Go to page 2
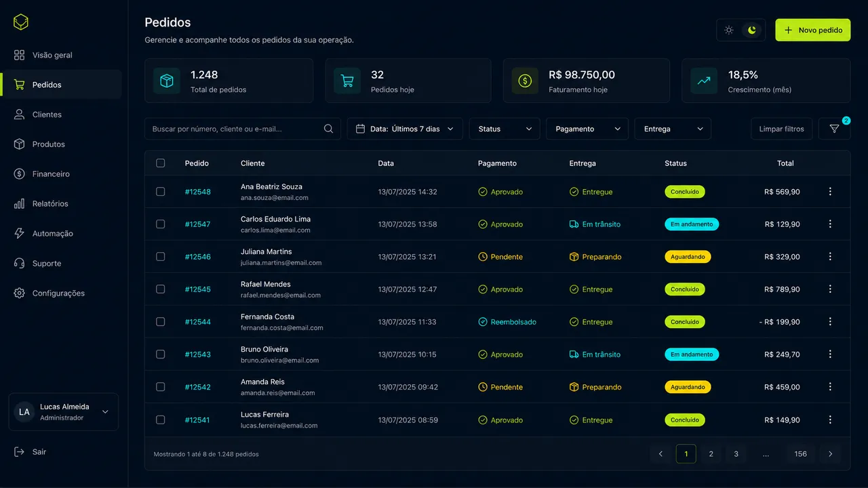This screenshot has width=868, height=488. point(711,454)
